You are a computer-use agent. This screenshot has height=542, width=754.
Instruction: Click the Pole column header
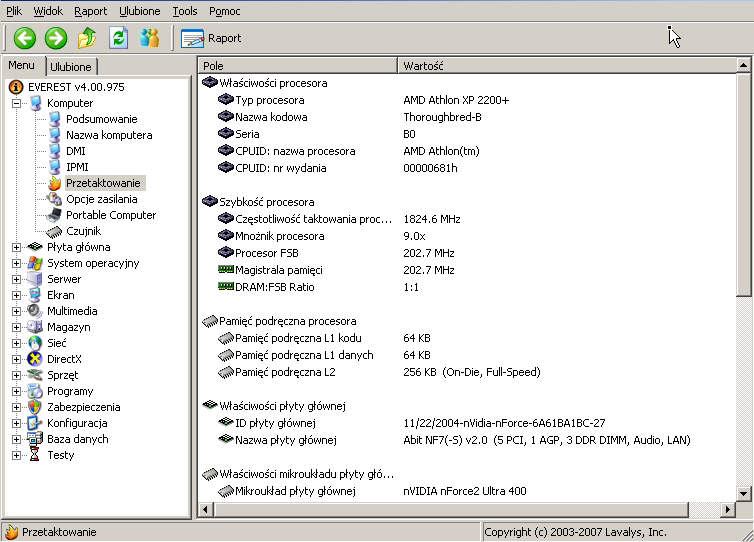(x=298, y=66)
